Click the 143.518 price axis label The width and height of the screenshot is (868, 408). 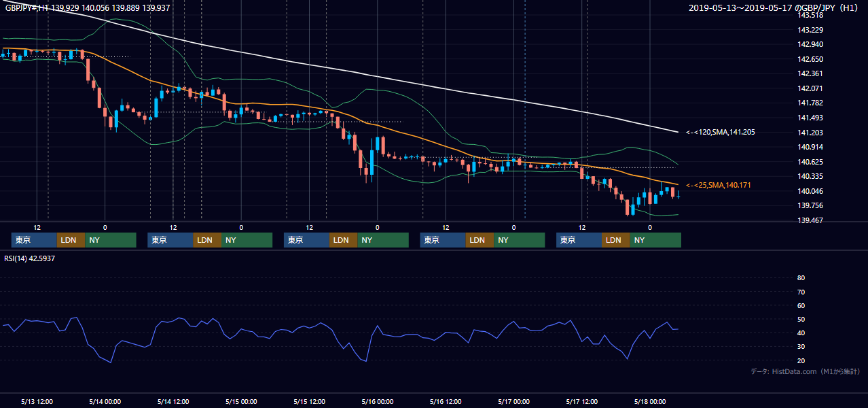tap(810, 15)
